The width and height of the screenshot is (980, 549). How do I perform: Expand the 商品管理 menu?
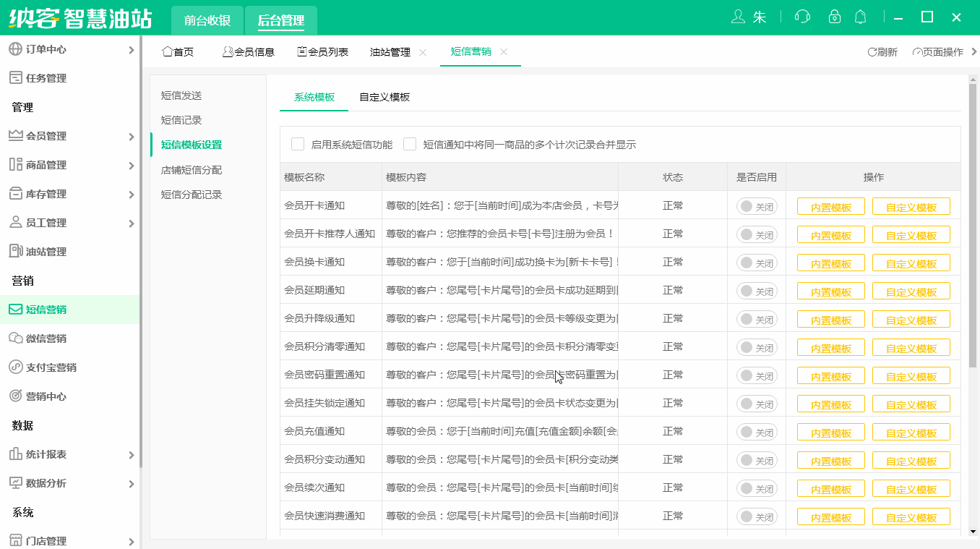[x=14, y=164]
